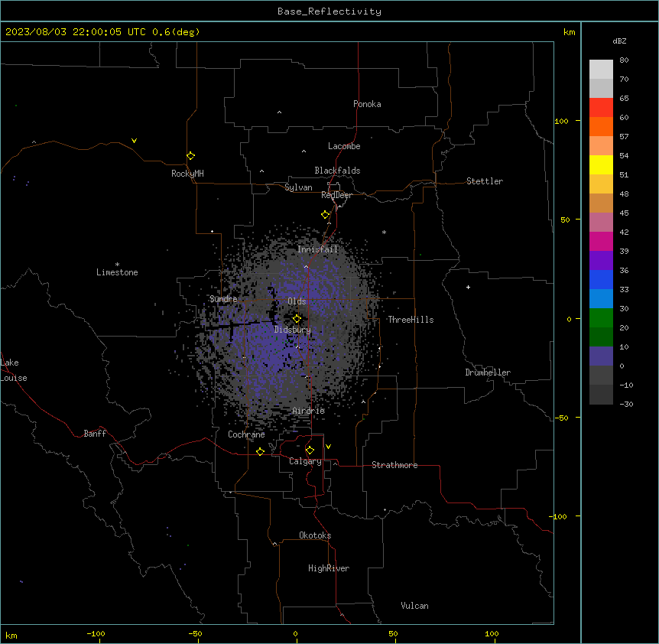
Task: Click the yellow diamond marker above RockyMH
Action: pyautogui.click(x=190, y=155)
